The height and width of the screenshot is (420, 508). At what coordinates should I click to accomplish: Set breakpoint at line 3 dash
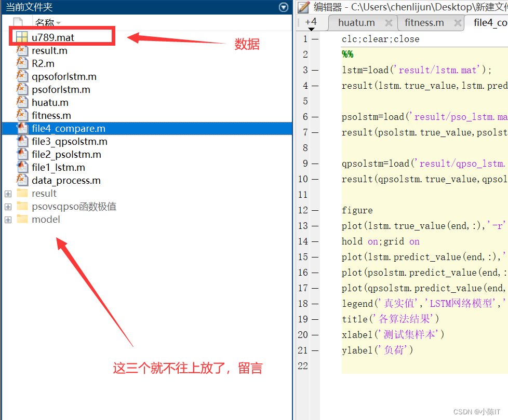pos(315,70)
